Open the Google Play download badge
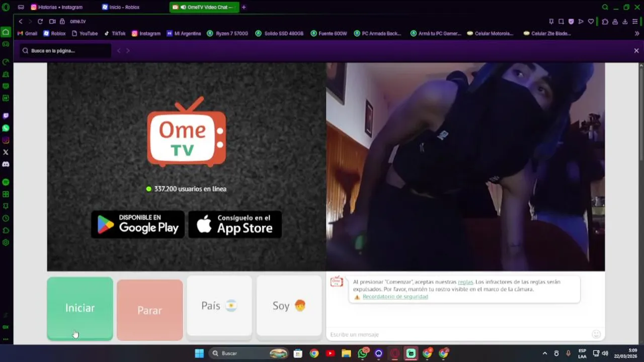Screen dimensions: 644x362 click(137, 224)
